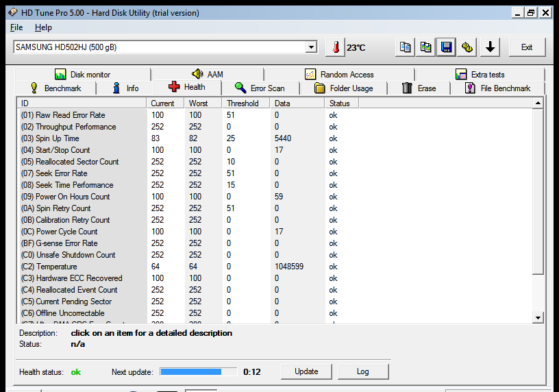Click the copy screenshot to clipboard icon
Viewport: 559px width, 392px height.
(425, 47)
